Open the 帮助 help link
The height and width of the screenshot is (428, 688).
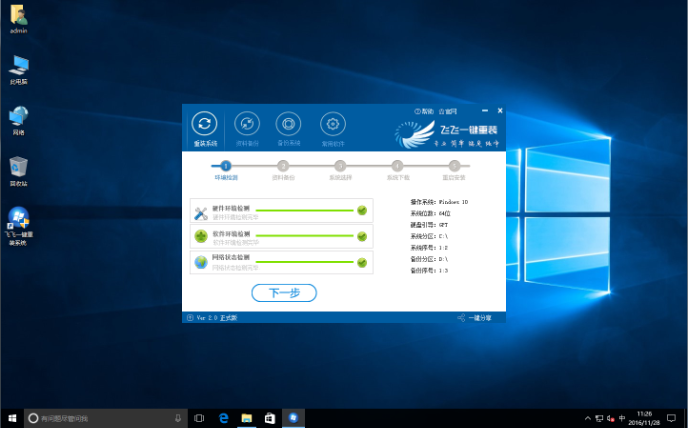[424, 111]
